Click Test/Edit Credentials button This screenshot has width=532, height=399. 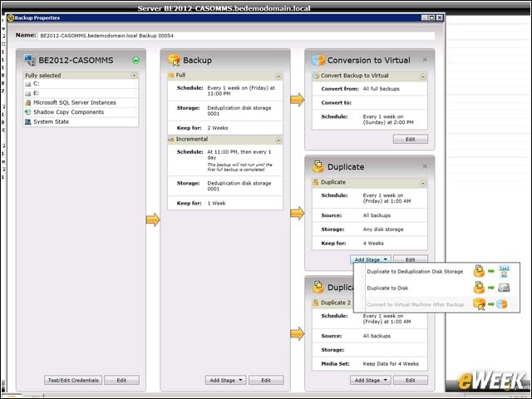pyautogui.click(x=73, y=381)
